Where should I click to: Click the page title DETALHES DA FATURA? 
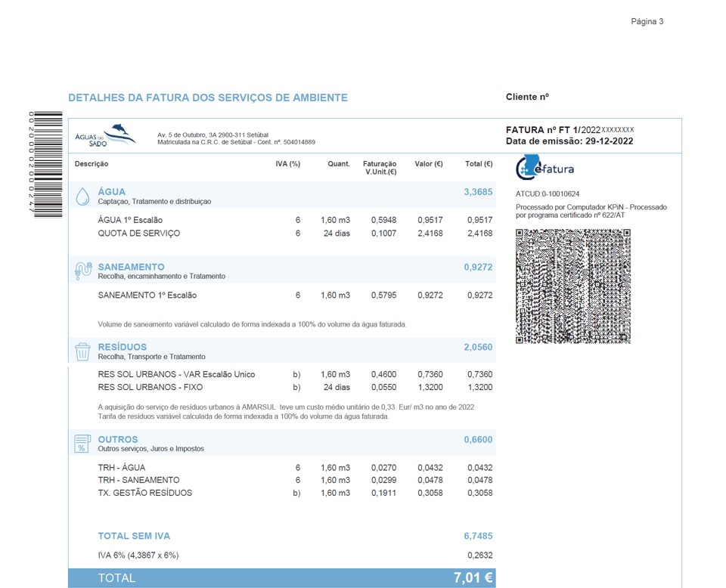point(208,97)
